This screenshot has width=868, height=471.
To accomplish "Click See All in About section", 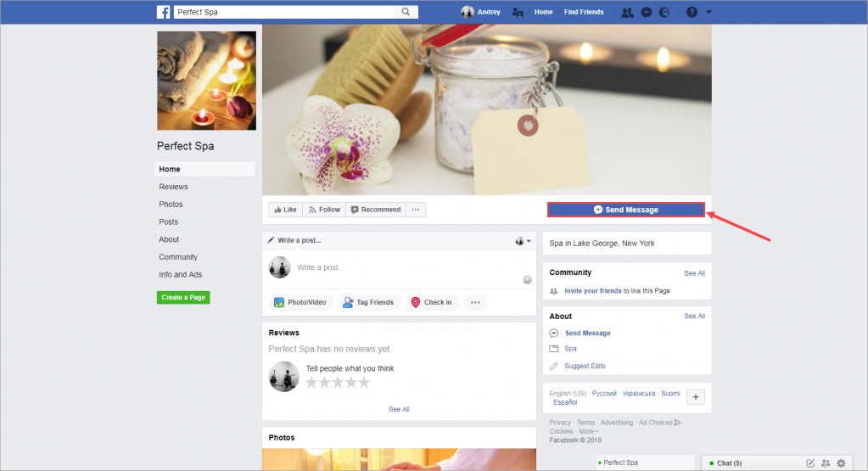I will [x=694, y=316].
